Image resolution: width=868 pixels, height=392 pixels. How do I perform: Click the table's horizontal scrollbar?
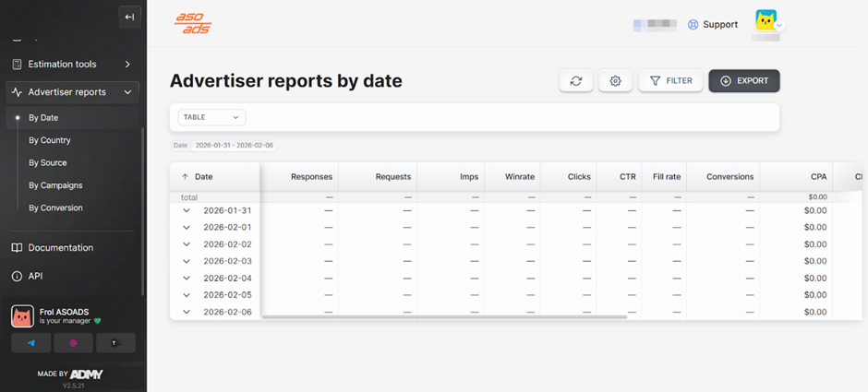[445, 316]
